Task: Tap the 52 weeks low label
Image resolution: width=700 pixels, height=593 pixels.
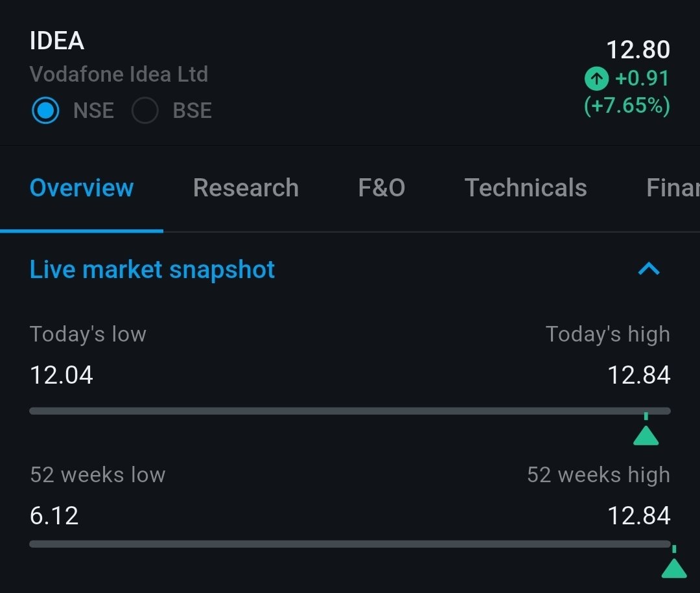Action: 98,474
